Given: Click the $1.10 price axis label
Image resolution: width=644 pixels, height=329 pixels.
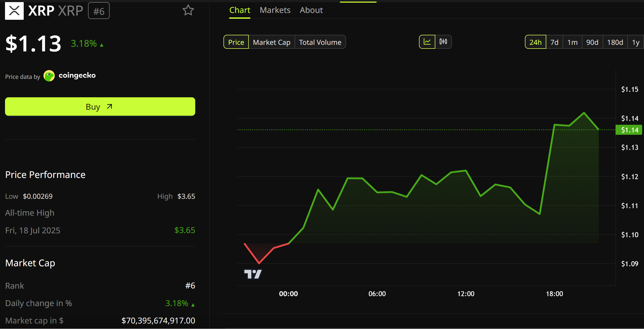Looking at the screenshot, I should (630, 235).
